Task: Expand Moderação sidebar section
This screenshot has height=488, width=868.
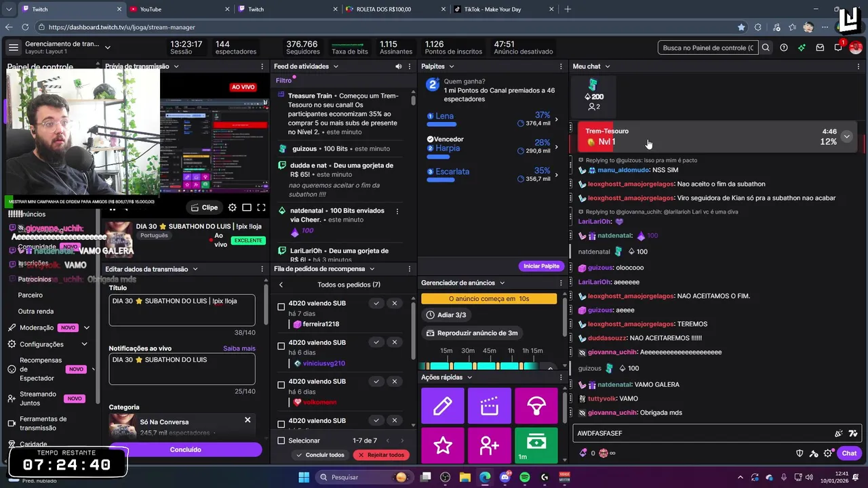Action: [86, 327]
